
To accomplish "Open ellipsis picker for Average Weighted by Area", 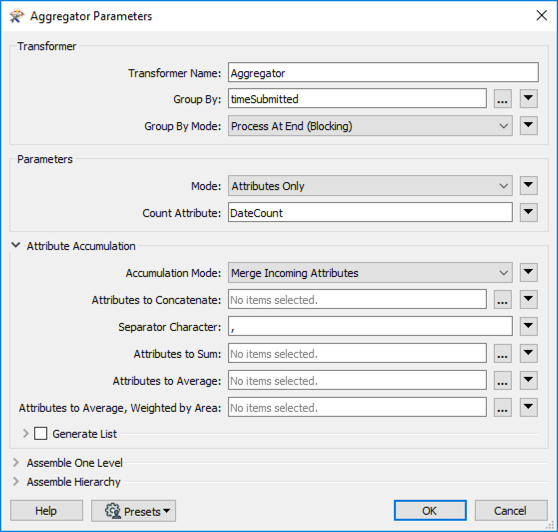I will click(502, 407).
